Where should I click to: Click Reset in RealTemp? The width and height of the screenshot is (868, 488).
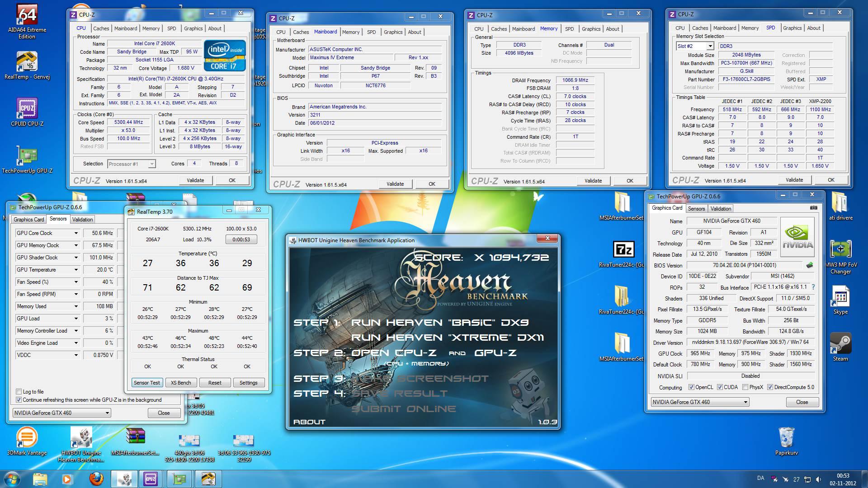click(215, 383)
